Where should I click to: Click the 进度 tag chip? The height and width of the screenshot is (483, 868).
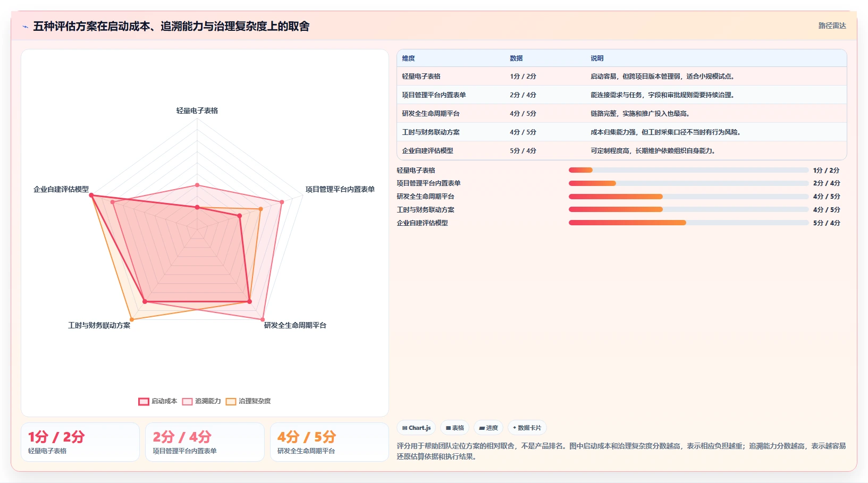tap(488, 428)
